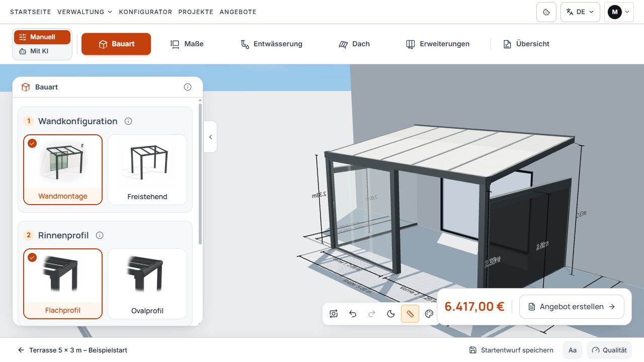The image size is (644, 362).
Task: Open the user account menu M
Action: point(619,12)
